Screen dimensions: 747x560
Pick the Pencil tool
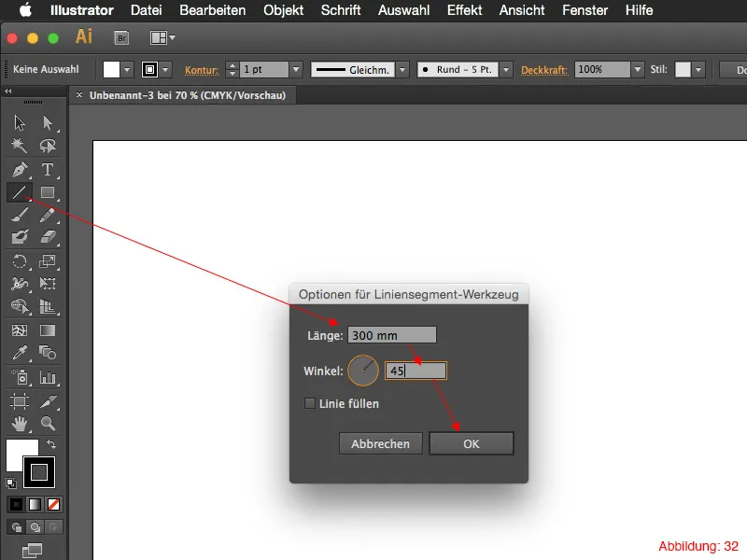coord(48,215)
